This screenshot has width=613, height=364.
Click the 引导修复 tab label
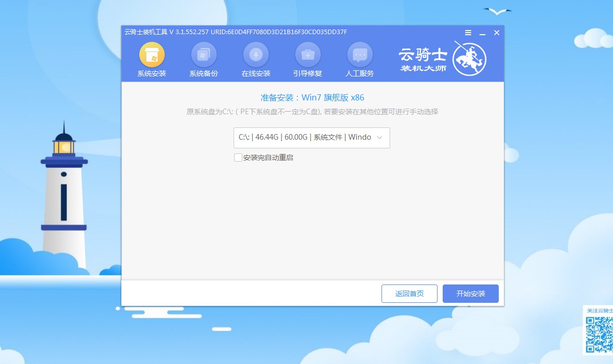pyautogui.click(x=308, y=73)
